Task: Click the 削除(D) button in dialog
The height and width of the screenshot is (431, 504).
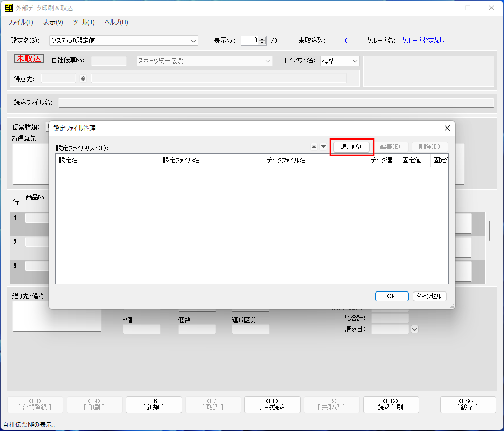Action: tap(429, 147)
